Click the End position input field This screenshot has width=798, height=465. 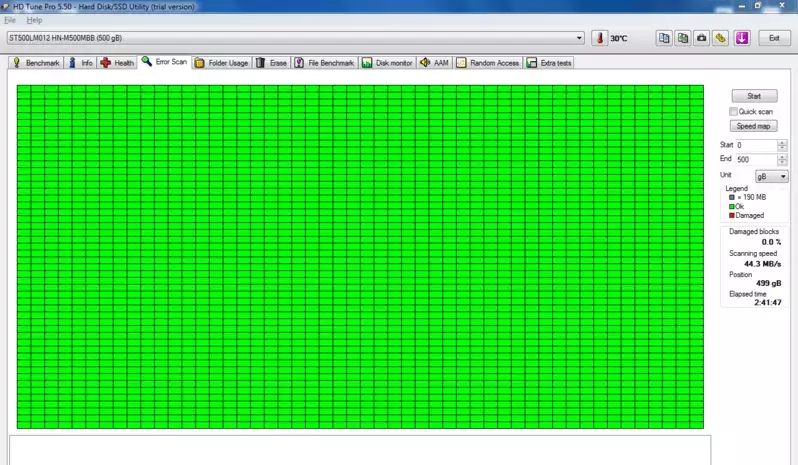(x=756, y=160)
